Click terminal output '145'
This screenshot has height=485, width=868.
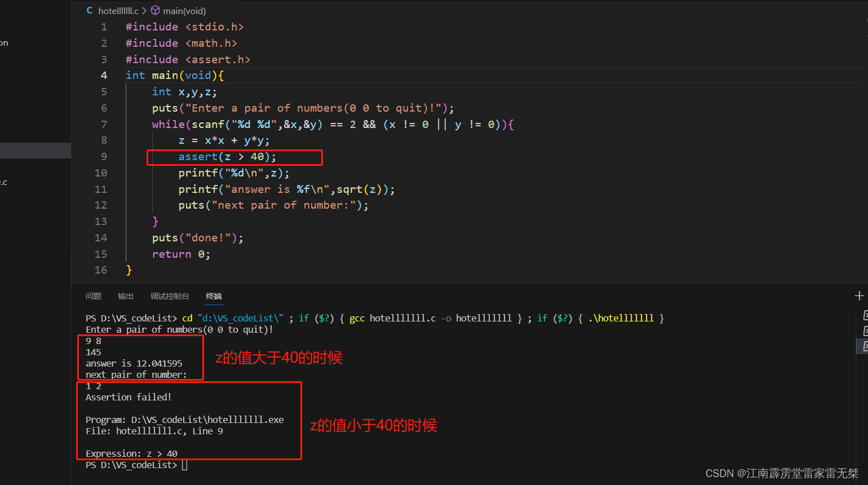[x=94, y=352]
